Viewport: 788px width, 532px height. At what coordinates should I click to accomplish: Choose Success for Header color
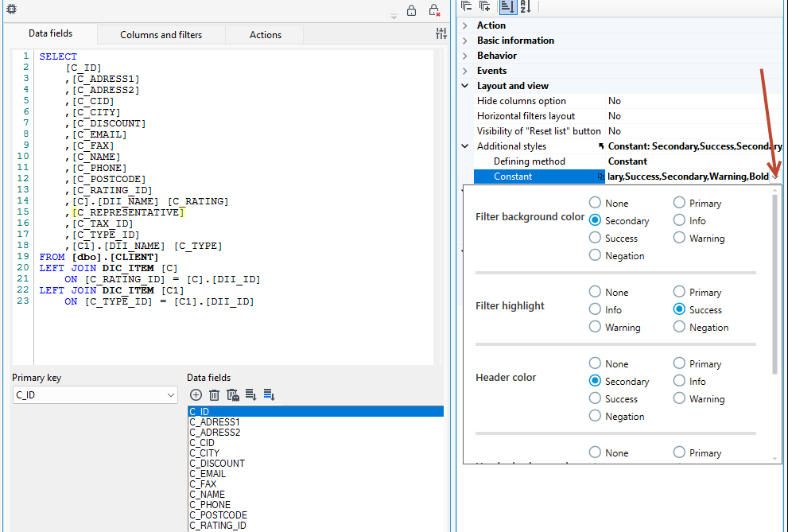pyautogui.click(x=595, y=398)
